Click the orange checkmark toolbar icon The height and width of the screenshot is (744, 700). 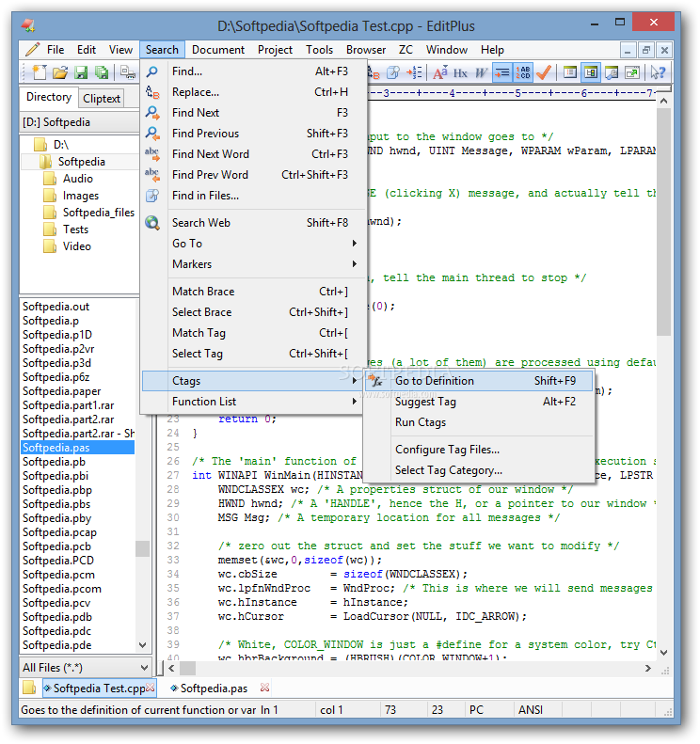coord(544,72)
